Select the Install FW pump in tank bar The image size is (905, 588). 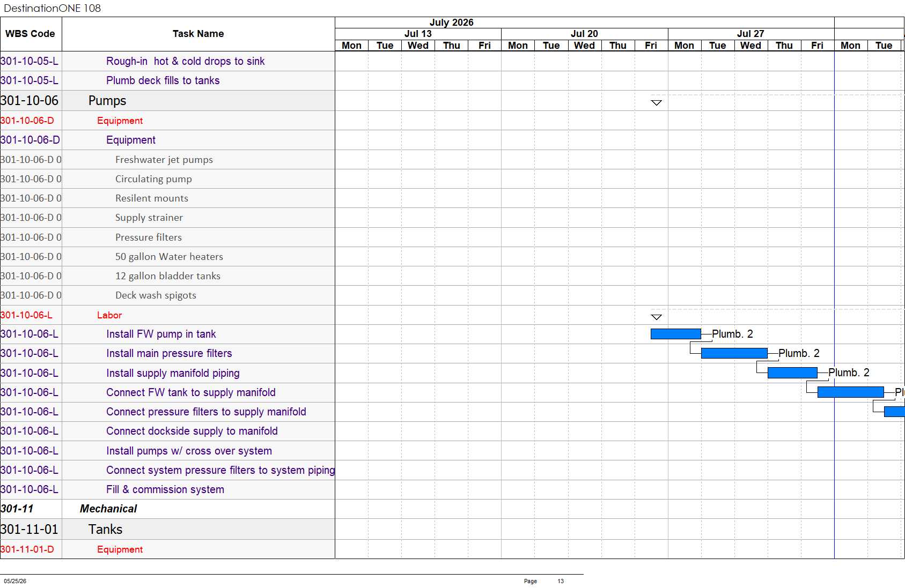coord(675,334)
